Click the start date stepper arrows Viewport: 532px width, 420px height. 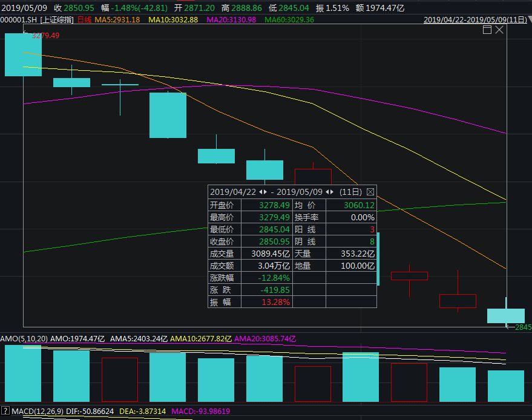click(263, 192)
